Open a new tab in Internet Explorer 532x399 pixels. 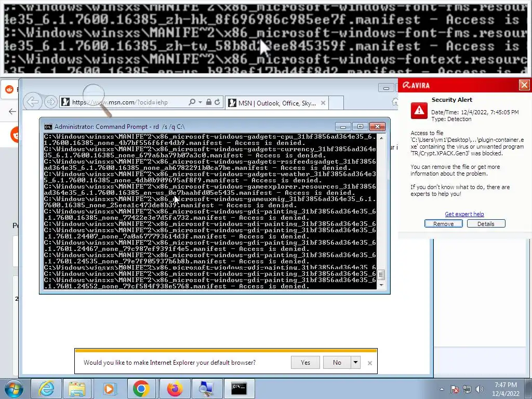pos(336,103)
